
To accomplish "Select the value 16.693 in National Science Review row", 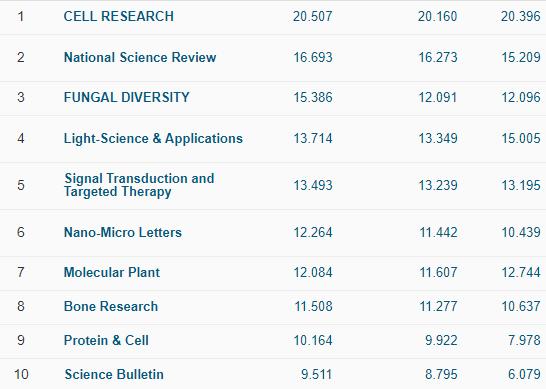I will (x=313, y=57).
